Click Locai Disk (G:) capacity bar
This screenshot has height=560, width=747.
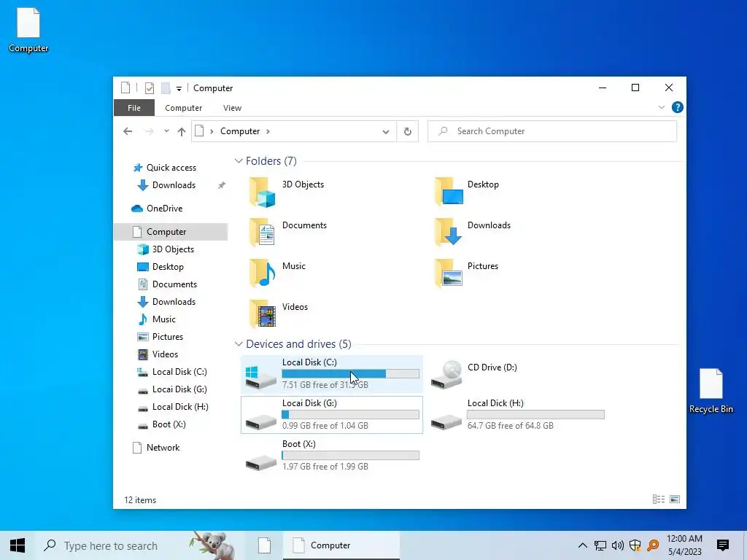click(x=351, y=415)
